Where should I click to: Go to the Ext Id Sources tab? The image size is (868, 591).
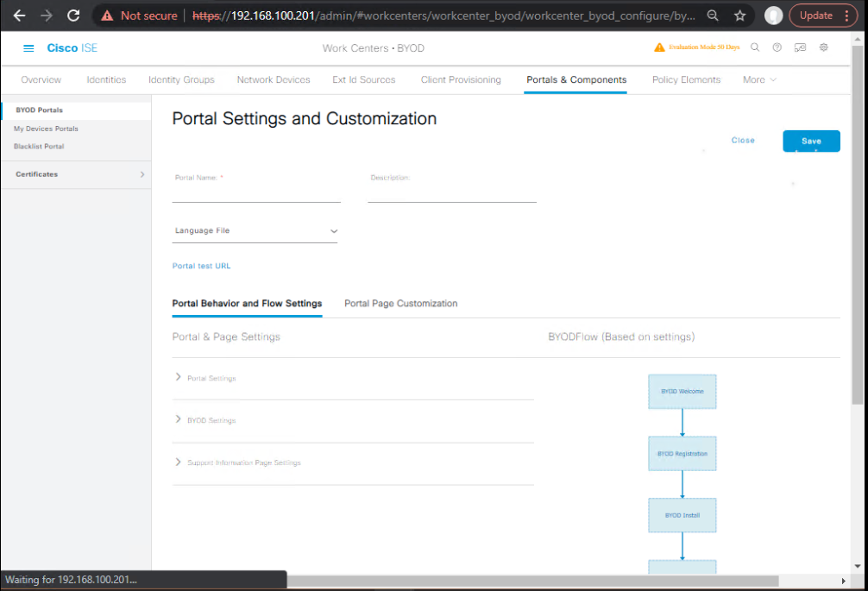click(364, 79)
